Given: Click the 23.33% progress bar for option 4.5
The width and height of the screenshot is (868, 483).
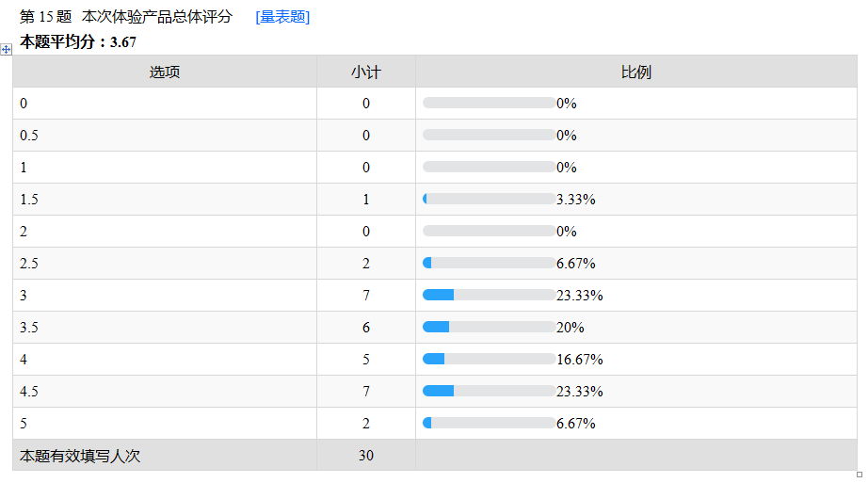Looking at the screenshot, I should [x=489, y=392].
